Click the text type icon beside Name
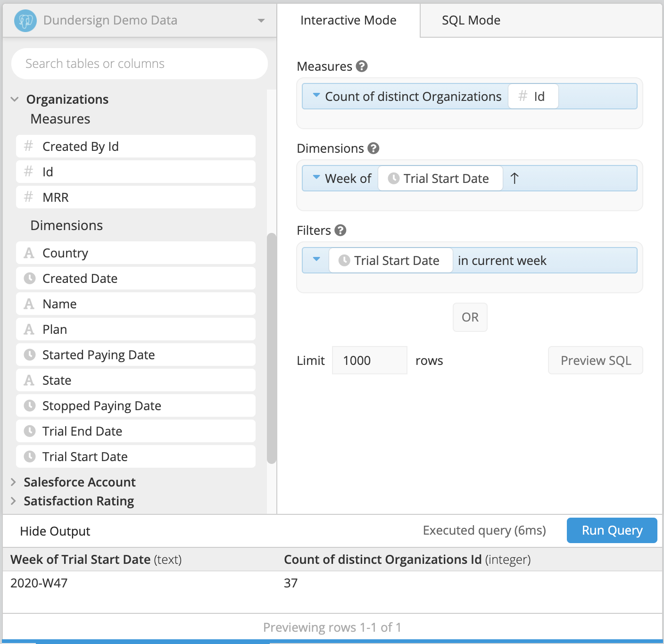Image resolution: width=664 pixels, height=644 pixels. point(29,304)
